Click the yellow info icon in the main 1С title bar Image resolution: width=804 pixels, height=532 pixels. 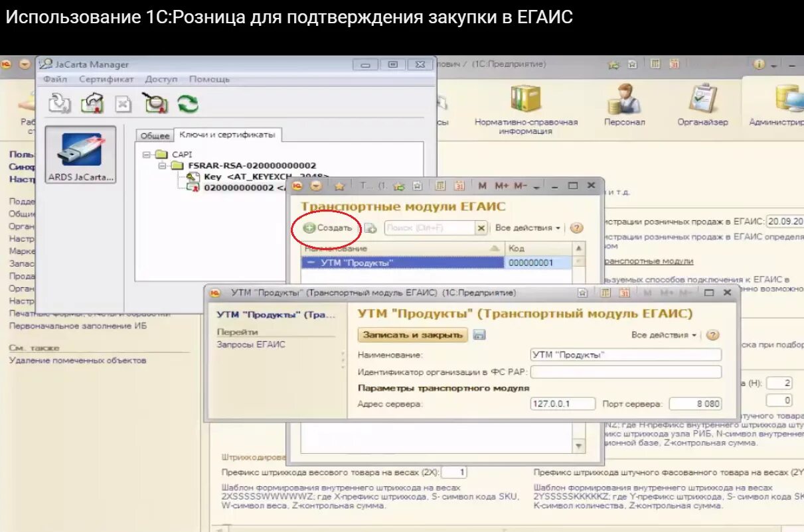(x=760, y=64)
